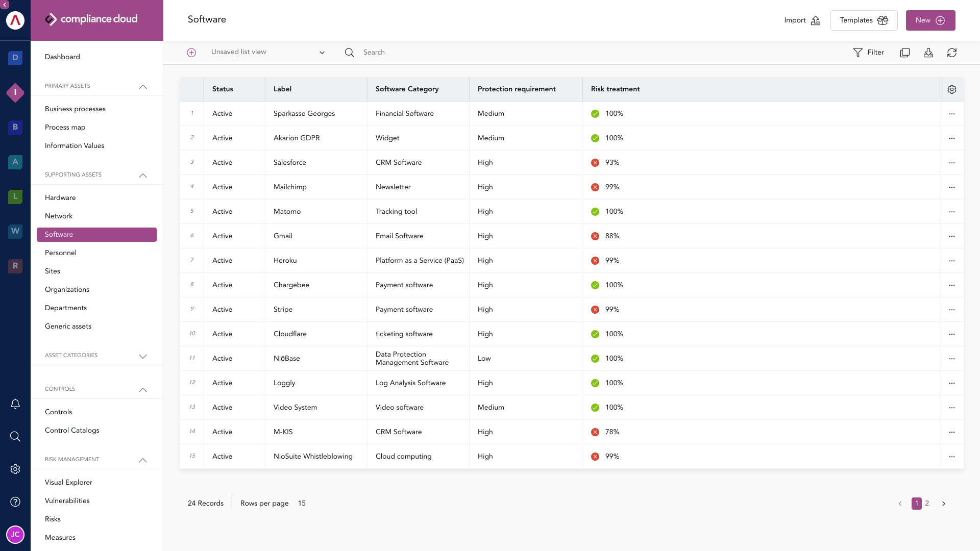
Task: Collapse the Supporting Assets section
Action: (143, 176)
